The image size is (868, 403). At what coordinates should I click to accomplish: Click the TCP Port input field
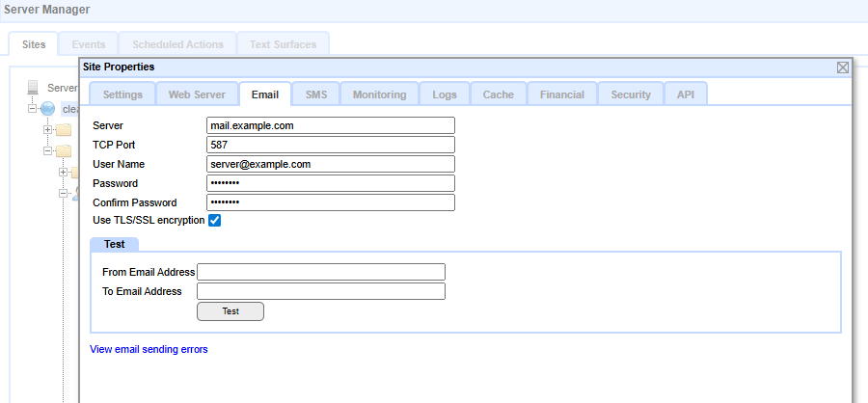pos(331,145)
